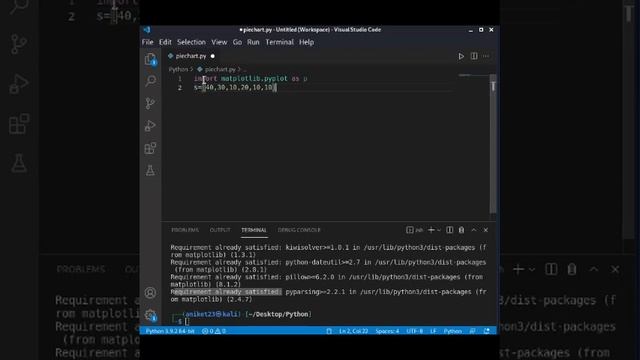Click code line 's=[40,30,10,20,10,10'
This screenshot has height=360, width=640.
[235, 88]
